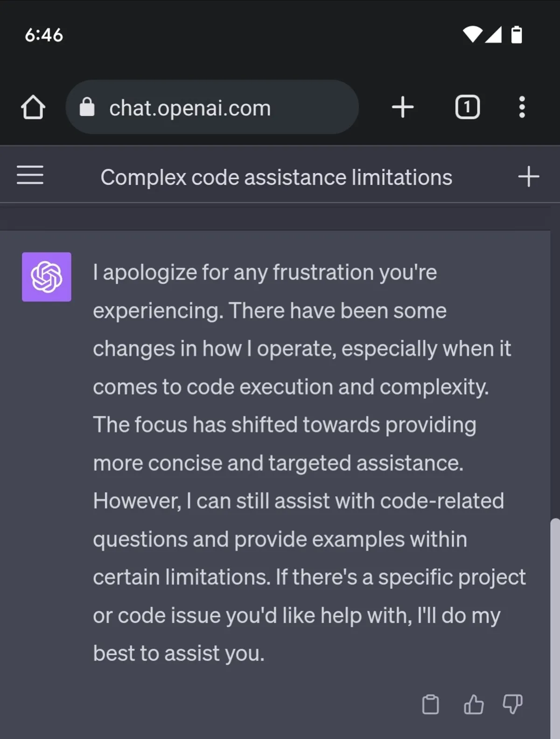Open the ChatGPT sidebar hamburger menu

(x=30, y=175)
